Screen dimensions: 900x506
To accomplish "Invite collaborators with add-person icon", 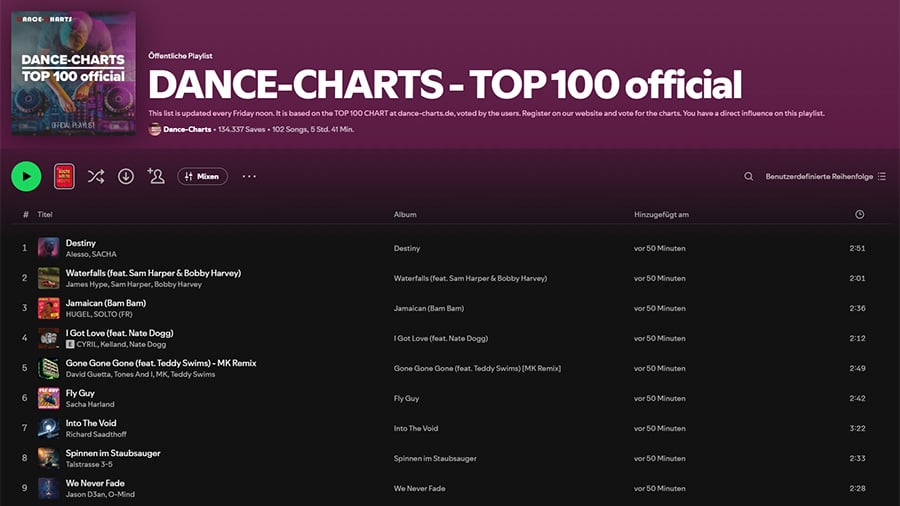I will (x=156, y=176).
